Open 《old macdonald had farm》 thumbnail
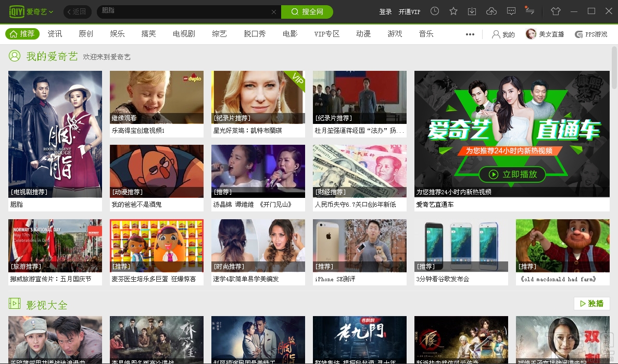Viewport: 618px width, 364px height. 563,246
